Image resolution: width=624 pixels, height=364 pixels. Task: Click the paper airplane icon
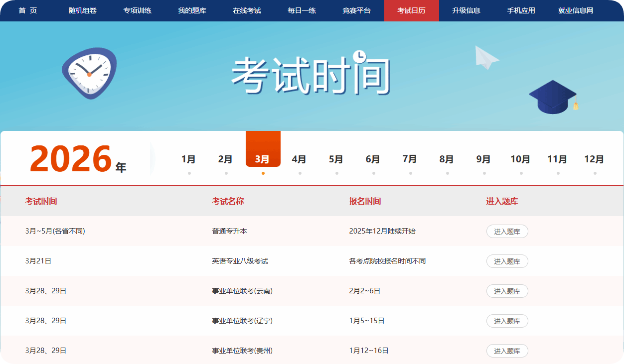486,58
